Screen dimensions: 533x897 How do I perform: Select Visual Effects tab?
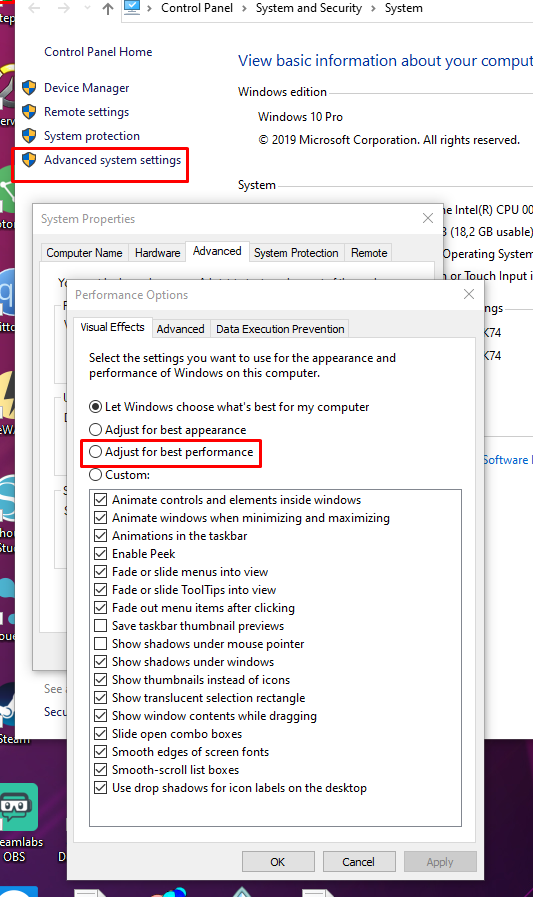(x=112, y=327)
